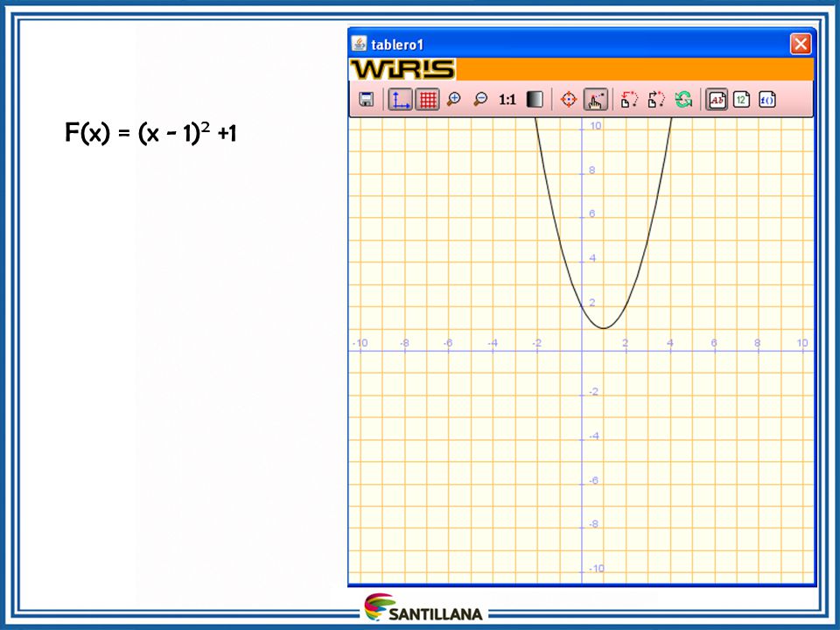Reset the scale with the 1:1 button
Screen dimensions: 840x630
coord(507,100)
